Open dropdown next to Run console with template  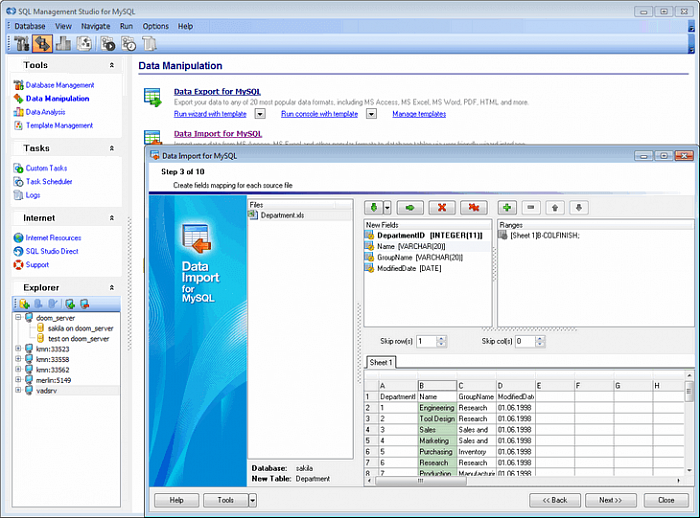(371, 114)
